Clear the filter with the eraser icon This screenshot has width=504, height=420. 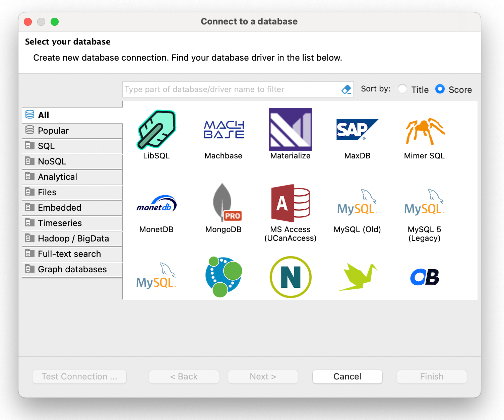[x=346, y=89]
